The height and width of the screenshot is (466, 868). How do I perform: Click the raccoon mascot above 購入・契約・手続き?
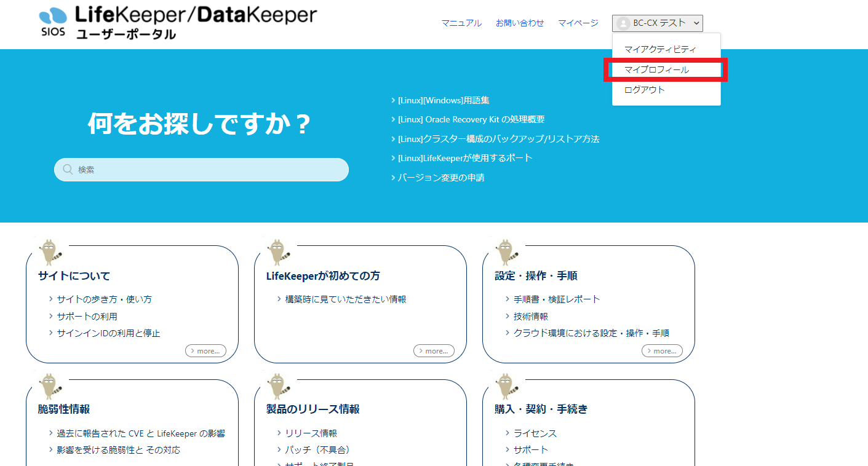click(507, 385)
